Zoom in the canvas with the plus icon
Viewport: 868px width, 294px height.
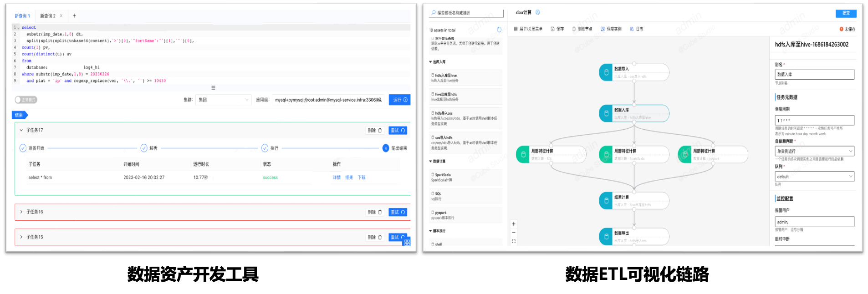pyautogui.click(x=514, y=224)
